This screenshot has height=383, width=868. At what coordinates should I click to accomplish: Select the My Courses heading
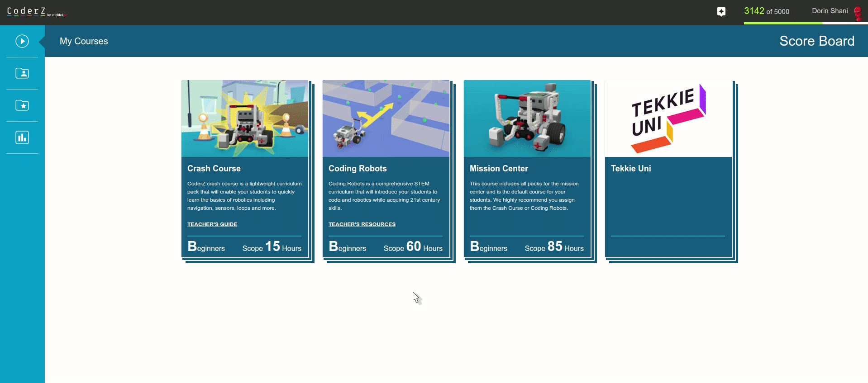tap(84, 41)
